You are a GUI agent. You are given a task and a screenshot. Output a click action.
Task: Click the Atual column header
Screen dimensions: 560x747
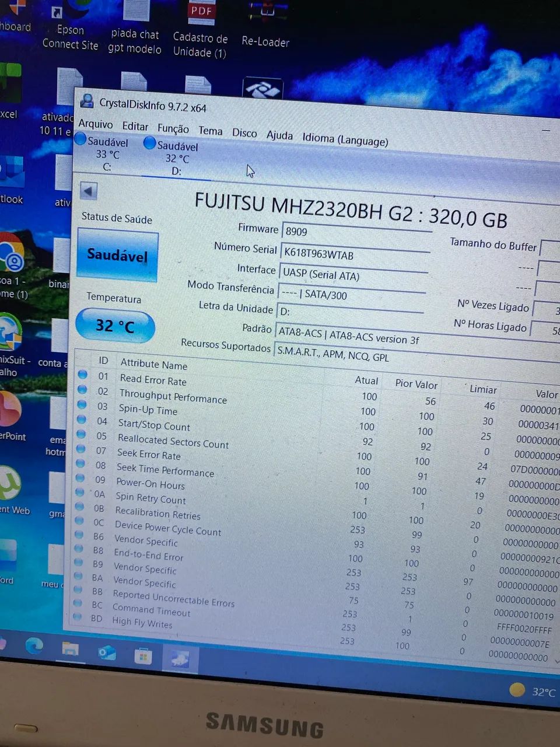tap(366, 380)
